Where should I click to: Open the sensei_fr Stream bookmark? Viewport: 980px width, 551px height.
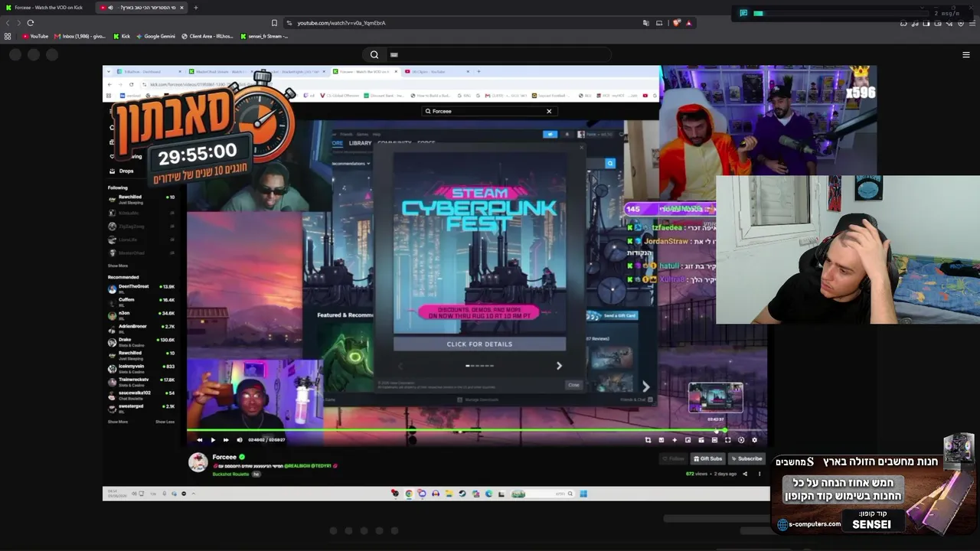click(x=264, y=36)
